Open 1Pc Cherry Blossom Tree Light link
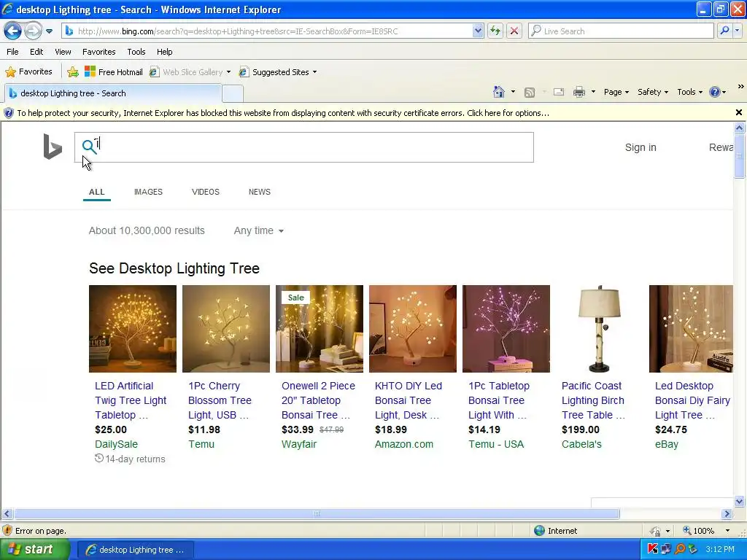Screen dimensions: 747x560 click(220, 400)
